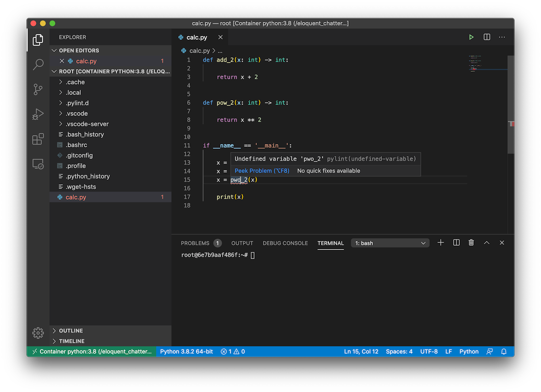
Task: Open the Run and Debug view
Action: 38,114
